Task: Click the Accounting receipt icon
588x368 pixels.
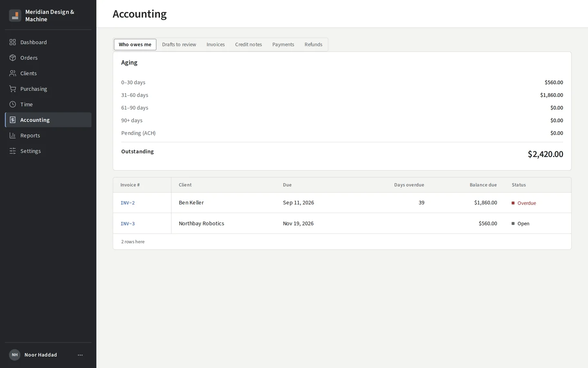Action: pos(13,120)
